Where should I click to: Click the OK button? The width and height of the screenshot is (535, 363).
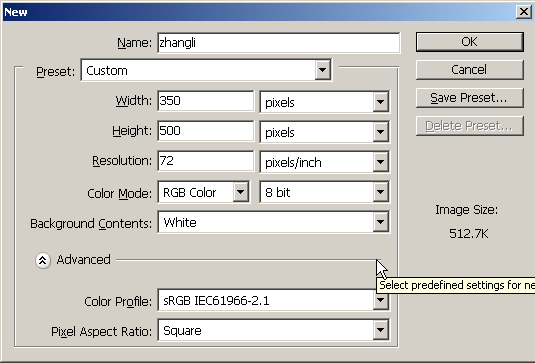tap(469, 42)
